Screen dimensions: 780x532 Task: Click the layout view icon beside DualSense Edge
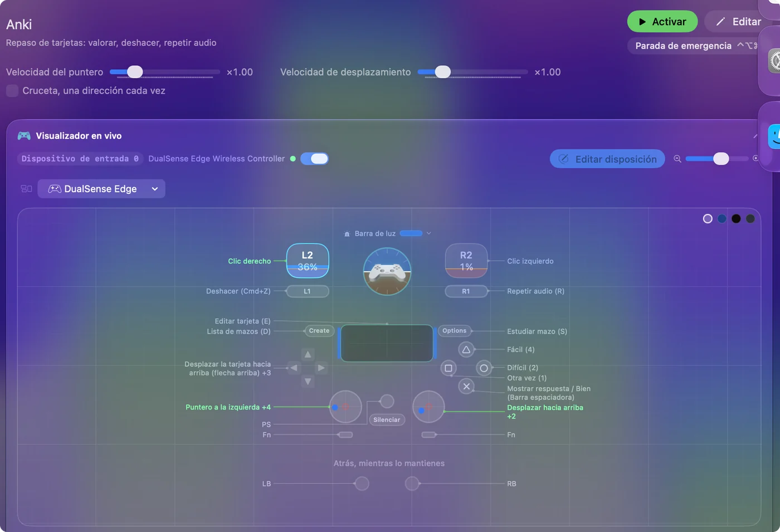[26, 189]
